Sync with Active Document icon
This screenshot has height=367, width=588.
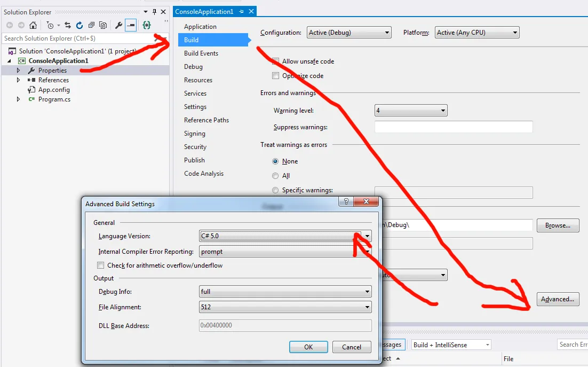tap(68, 25)
